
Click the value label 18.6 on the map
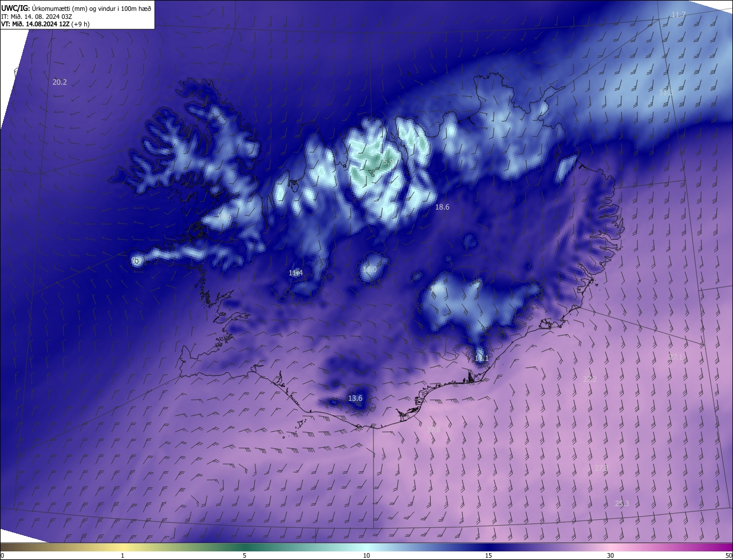coord(442,207)
